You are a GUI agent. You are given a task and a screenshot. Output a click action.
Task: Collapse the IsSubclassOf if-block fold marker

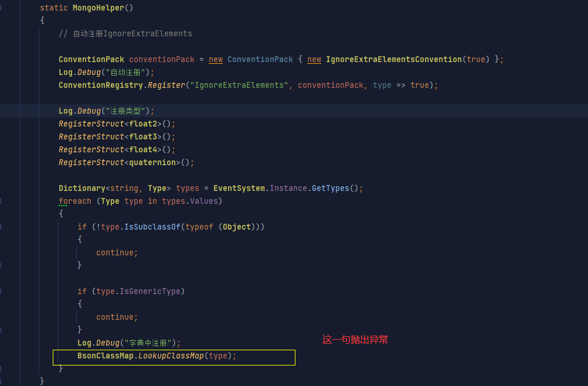1,227
